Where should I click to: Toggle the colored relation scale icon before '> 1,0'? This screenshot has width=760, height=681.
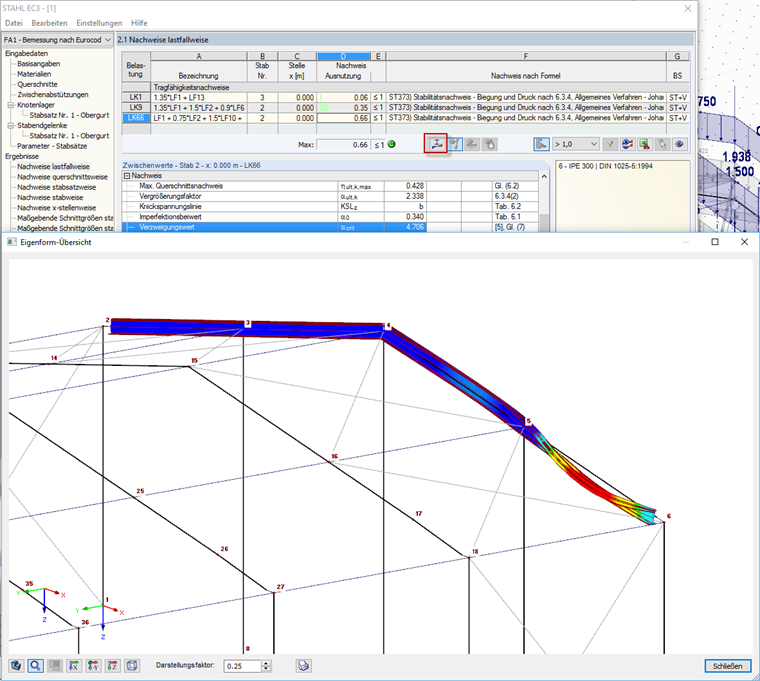click(541, 144)
